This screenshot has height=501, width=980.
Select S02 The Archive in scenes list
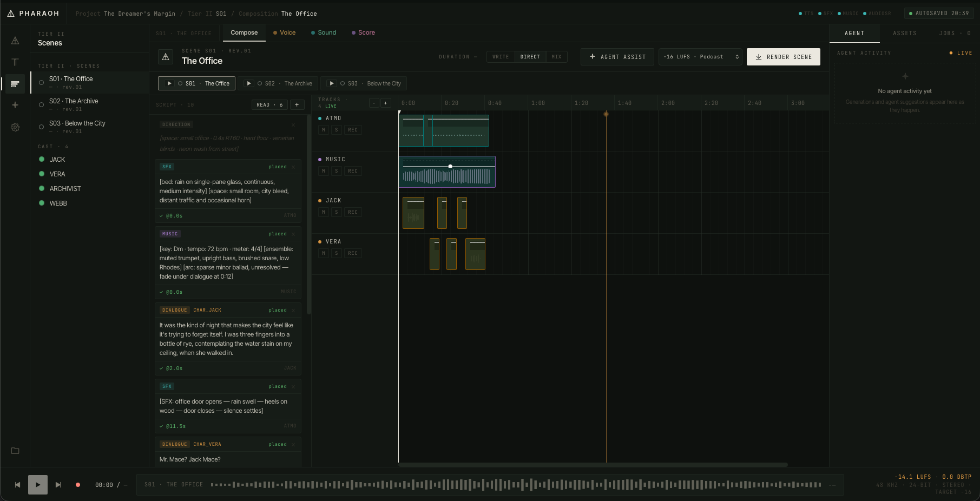[x=89, y=104]
